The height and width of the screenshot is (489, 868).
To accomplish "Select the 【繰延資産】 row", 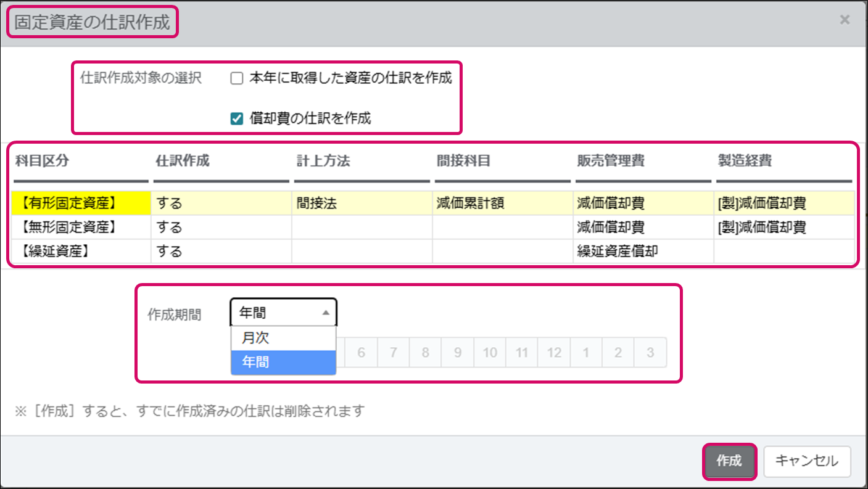I will (x=80, y=252).
